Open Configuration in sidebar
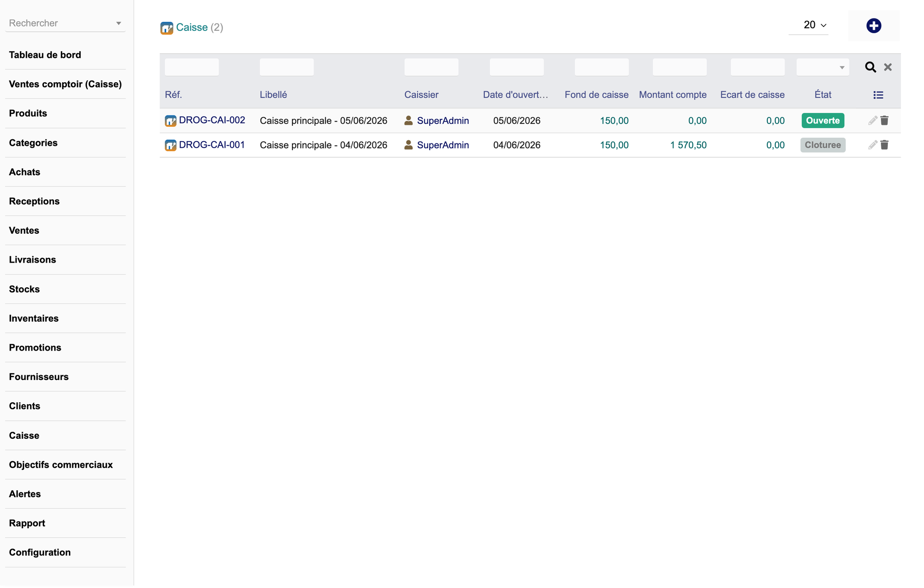The image size is (924, 588). point(40,552)
